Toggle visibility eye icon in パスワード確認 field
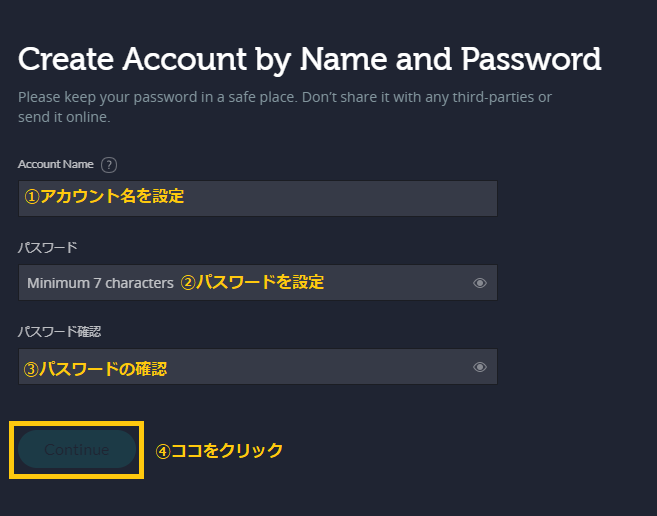657x516 pixels. coord(480,367)
